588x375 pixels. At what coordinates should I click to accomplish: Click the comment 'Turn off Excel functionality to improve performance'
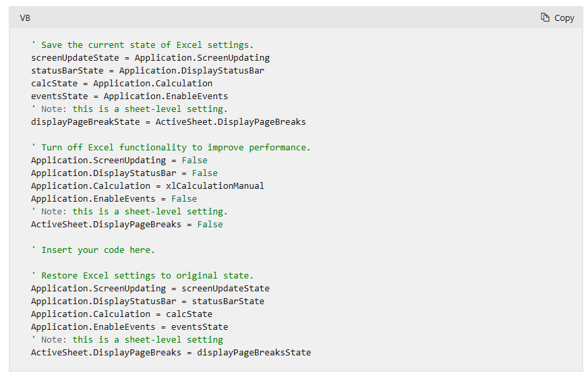(171, 148)
